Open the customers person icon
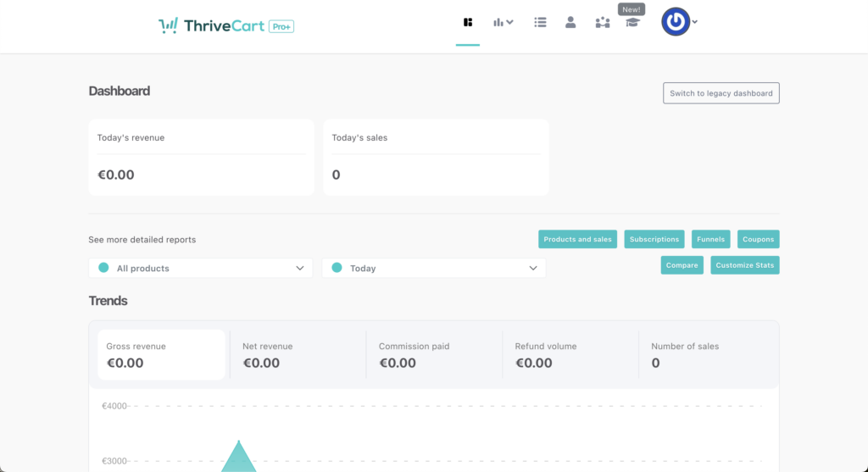The image size is (868, 472). (570, 23)
